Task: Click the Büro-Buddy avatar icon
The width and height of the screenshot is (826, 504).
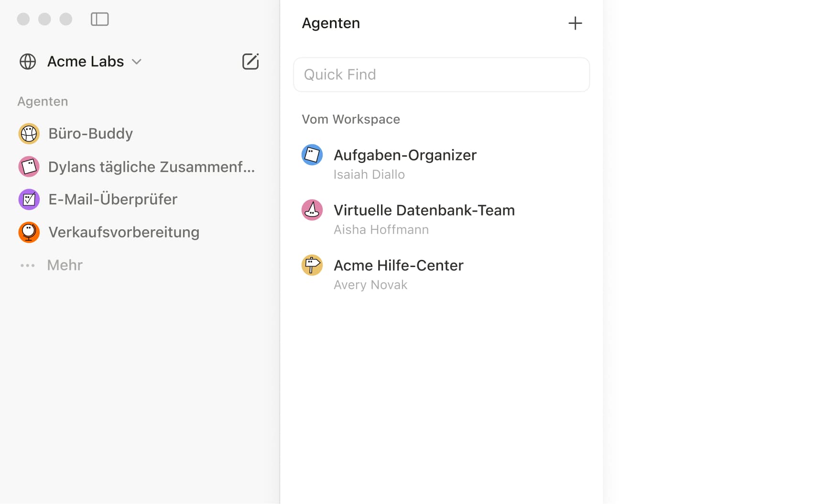Action: pyautogui.click(x=29, y=134)
